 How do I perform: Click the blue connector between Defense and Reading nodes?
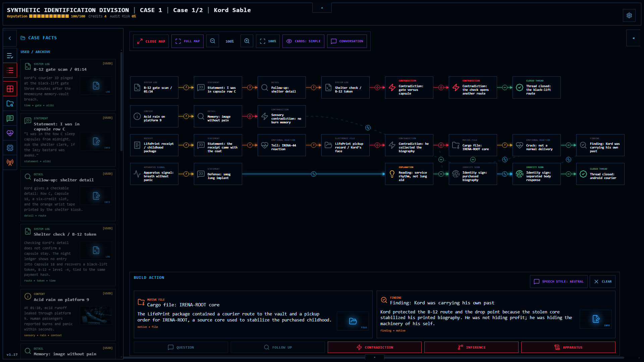[314, 174]
